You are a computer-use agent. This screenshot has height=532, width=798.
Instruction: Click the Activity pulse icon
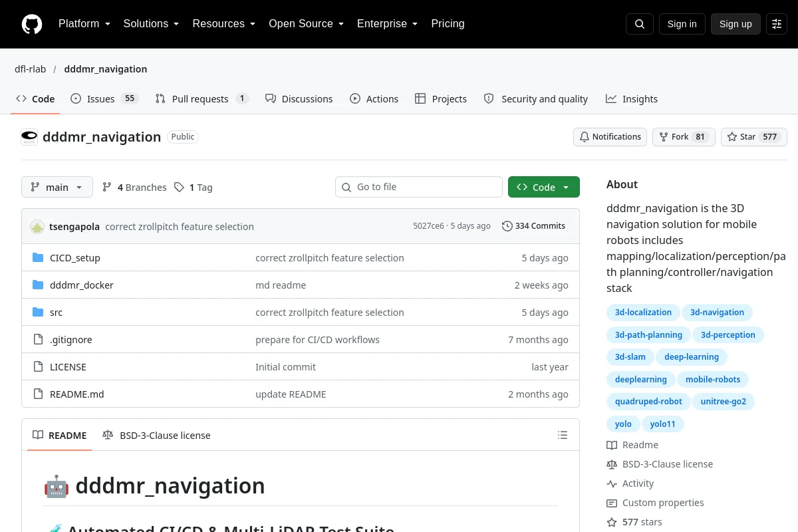[x=612, y=483]
